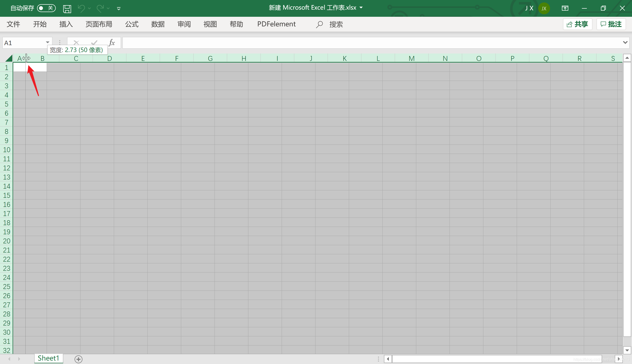This screenshot has width=632, height=364.
Task: Toggle 自动保存 AutoSave on
Action: click(46, 8)
